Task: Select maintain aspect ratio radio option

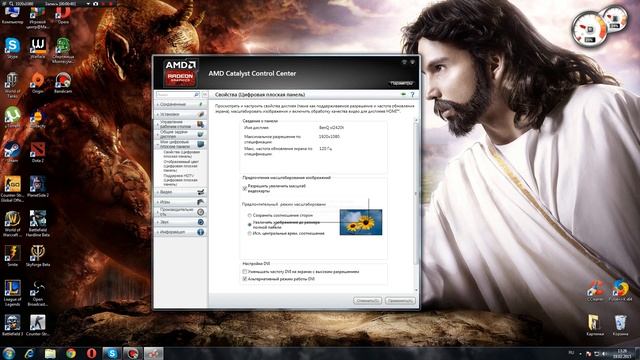Action: 249,215
